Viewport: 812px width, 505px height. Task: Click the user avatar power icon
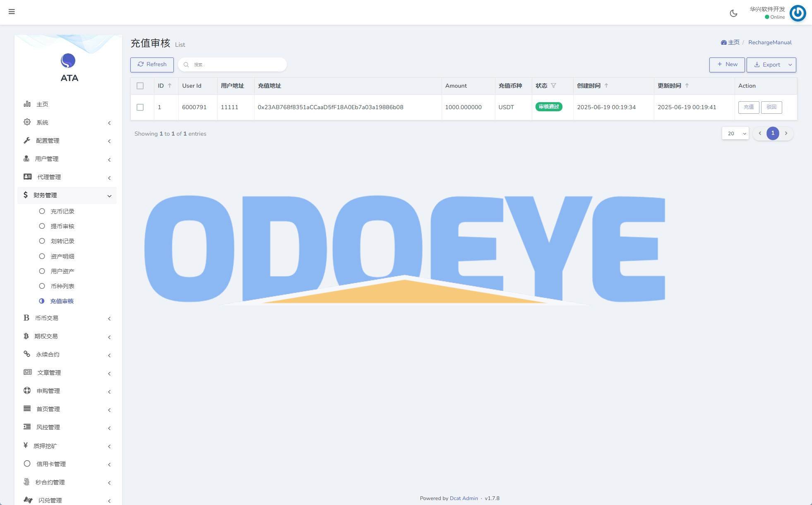pyautogui.click(x=798, y=13)
